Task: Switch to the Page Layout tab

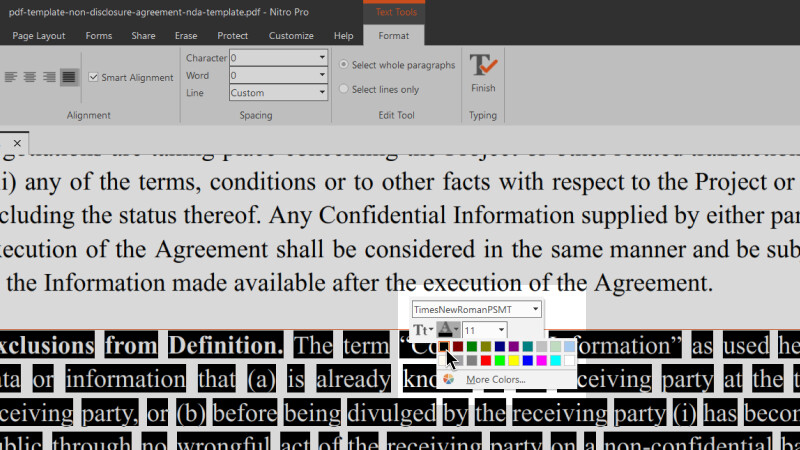Action: 38,36
